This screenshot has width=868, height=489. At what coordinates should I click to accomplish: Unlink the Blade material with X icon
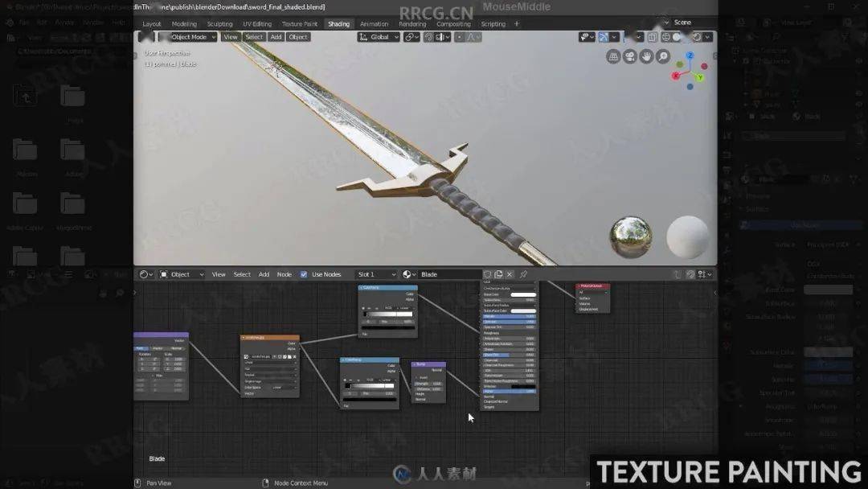coord(510,274)
